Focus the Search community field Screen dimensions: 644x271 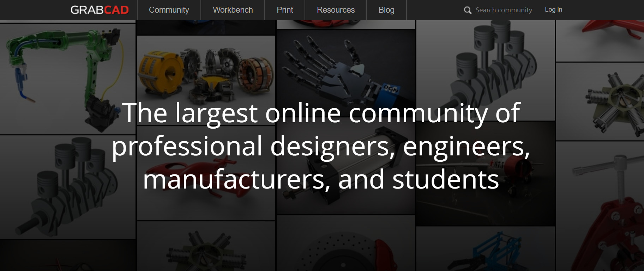(504, 10)
